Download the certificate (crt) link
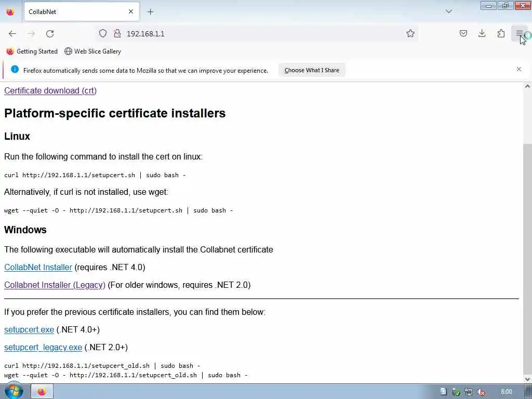532x399 pixels. (x=50, y=90)
